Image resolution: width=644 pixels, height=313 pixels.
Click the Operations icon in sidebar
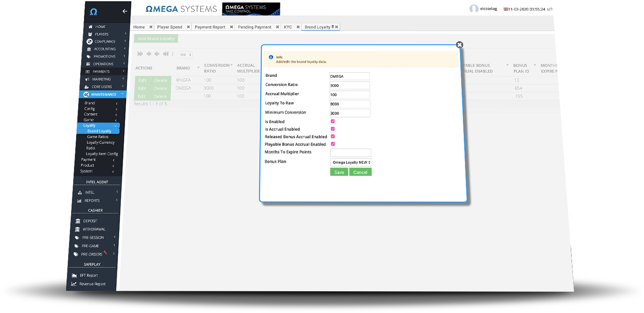(x=88, y=64)
